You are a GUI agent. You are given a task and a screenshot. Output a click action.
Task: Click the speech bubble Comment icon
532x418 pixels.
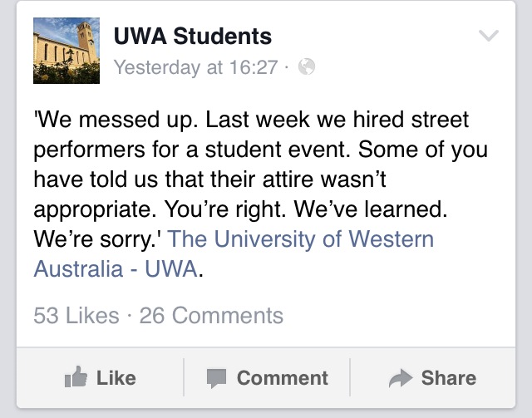coord(217,379)
